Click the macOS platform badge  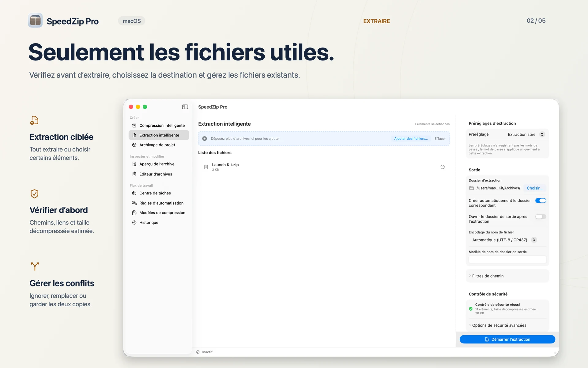(x=132, y=21)
